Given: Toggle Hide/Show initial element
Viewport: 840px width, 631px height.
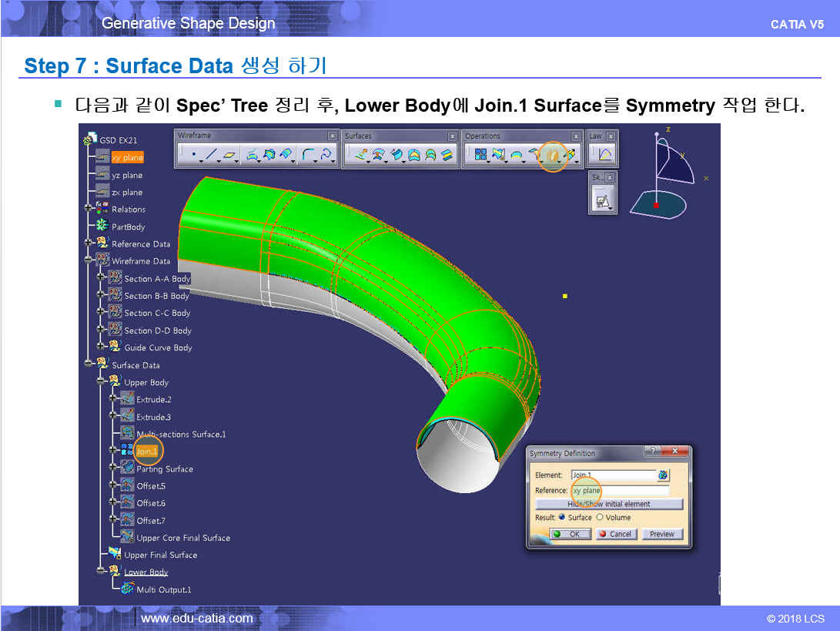Looking at the screenshot, I should click(x=609, y=504).
